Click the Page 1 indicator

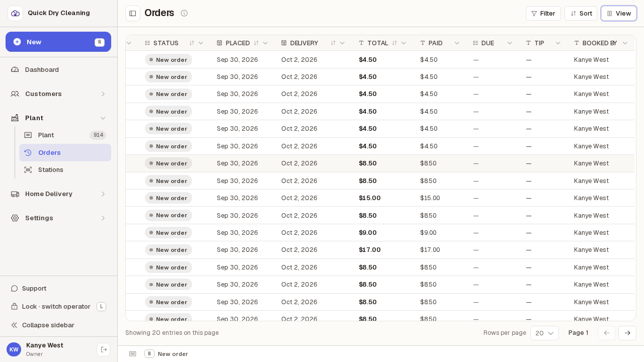tap(578, 333)
